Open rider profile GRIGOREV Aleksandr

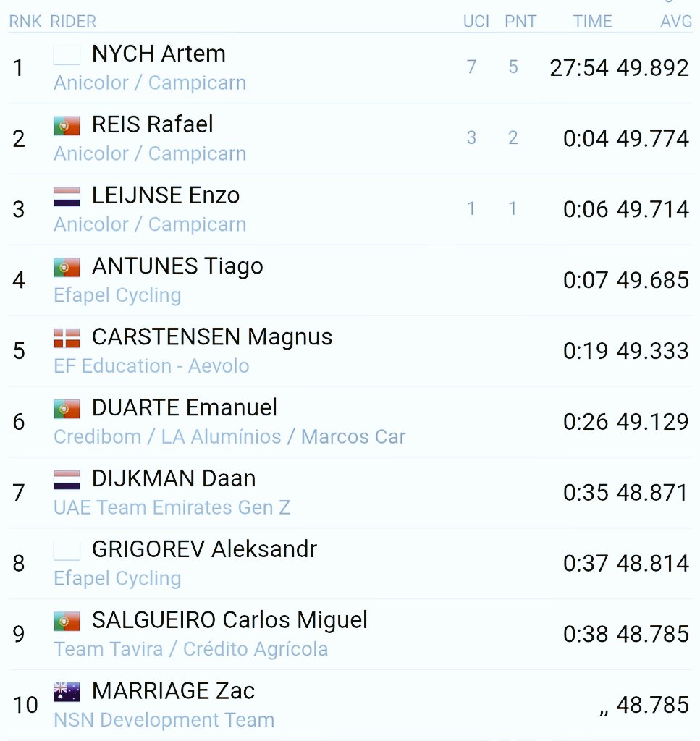(x=204, y=549)
